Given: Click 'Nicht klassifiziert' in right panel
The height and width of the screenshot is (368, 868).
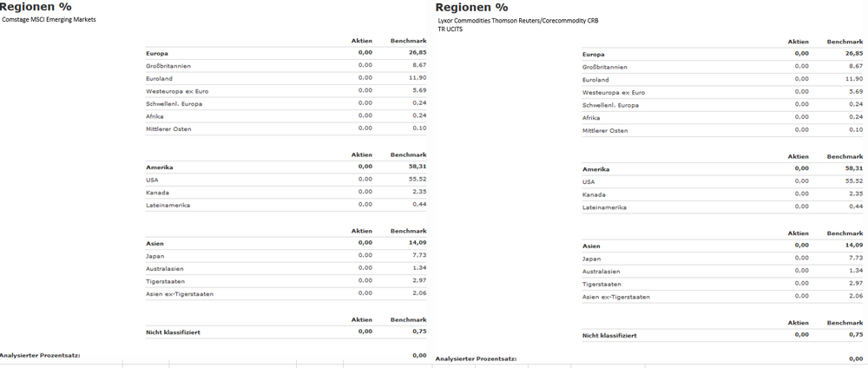Looking at the screenshot, I should point(609,335).
